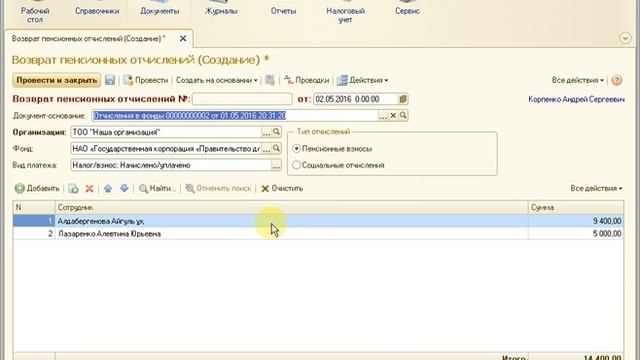The height and width of the screenshot is (360, 640).
Task: Select Пенсионные взносы radio button
Action: tap(297, 149)
